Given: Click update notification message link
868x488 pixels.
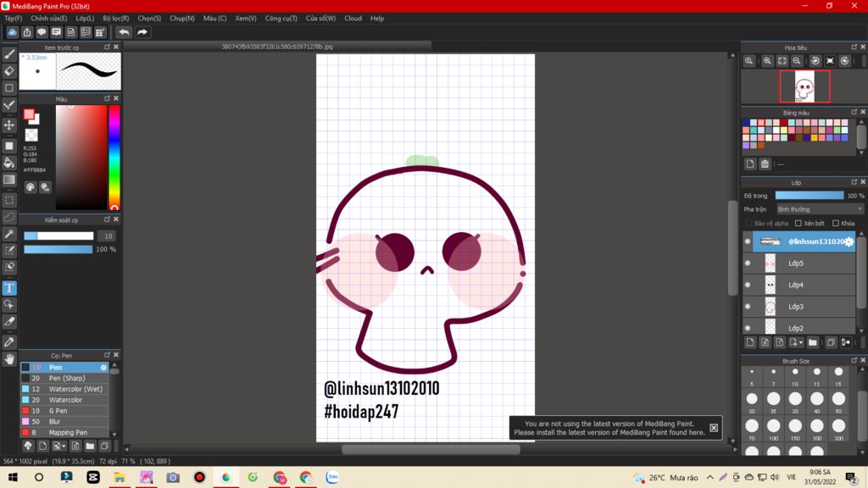Looking at the screenshot, I should (609, 428).
